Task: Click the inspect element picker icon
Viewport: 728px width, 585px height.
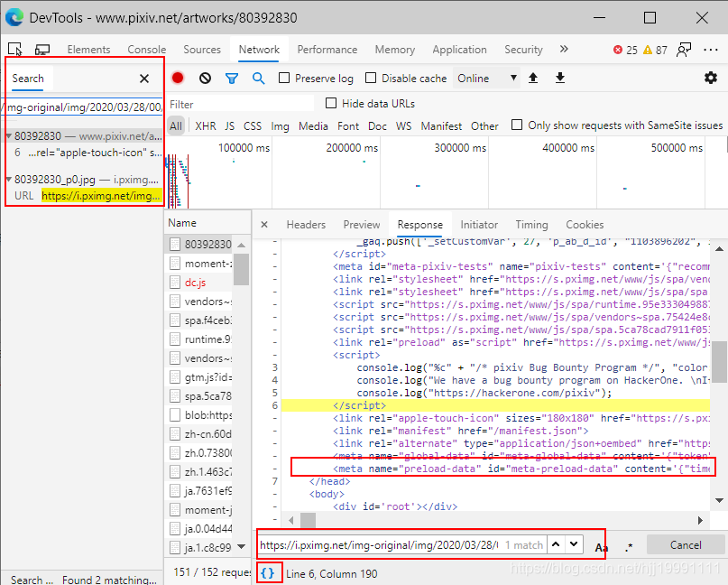Action: pyautogui.click(x=15, y=50)
